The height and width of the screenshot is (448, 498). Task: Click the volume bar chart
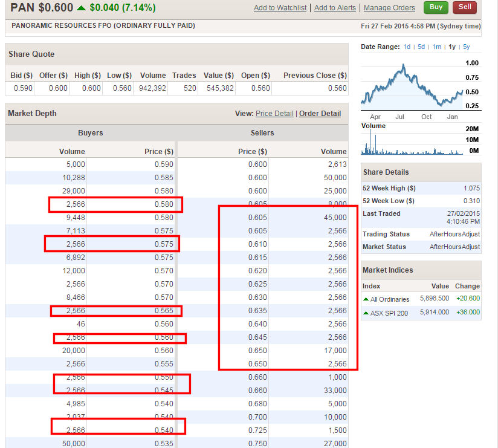click(412, 141)
